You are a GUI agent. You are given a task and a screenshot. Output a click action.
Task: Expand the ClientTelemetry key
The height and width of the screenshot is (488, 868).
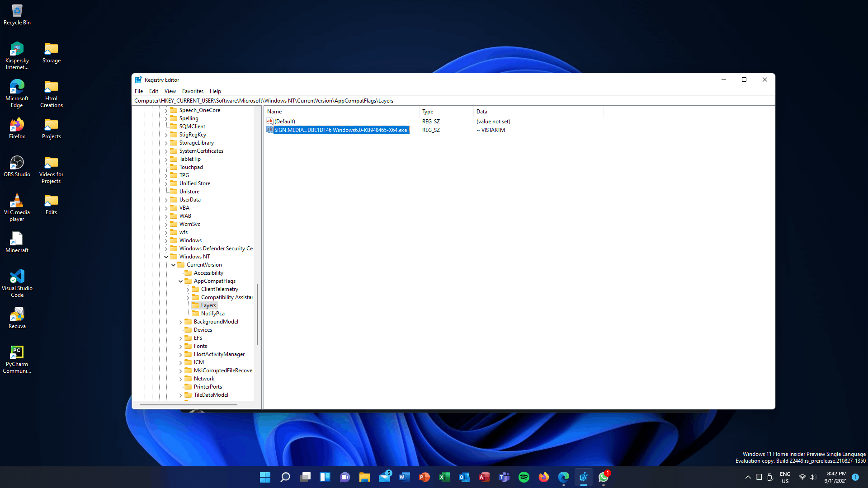pyautogui.click(x=188, y=289)
